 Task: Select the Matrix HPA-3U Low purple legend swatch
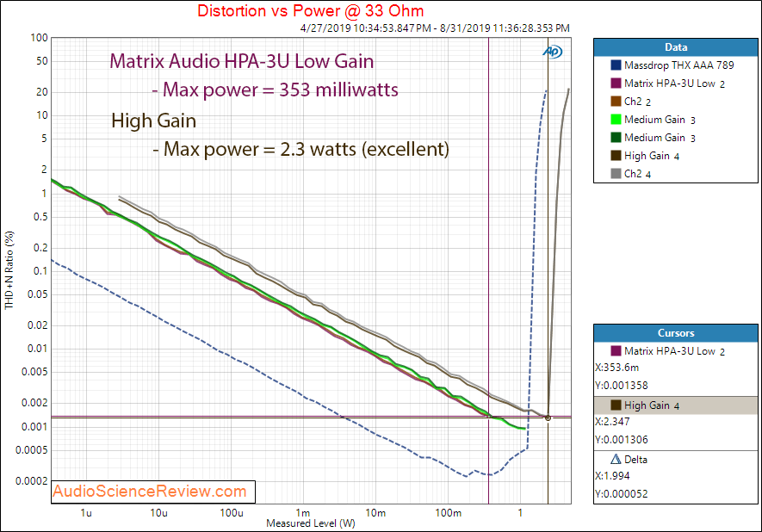pyautogui.click(x=616, y=84)
